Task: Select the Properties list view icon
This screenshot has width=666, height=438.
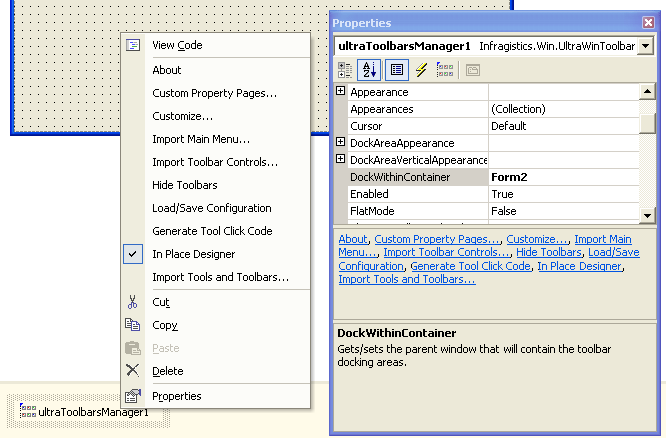Action: click(x=396, y=70)
